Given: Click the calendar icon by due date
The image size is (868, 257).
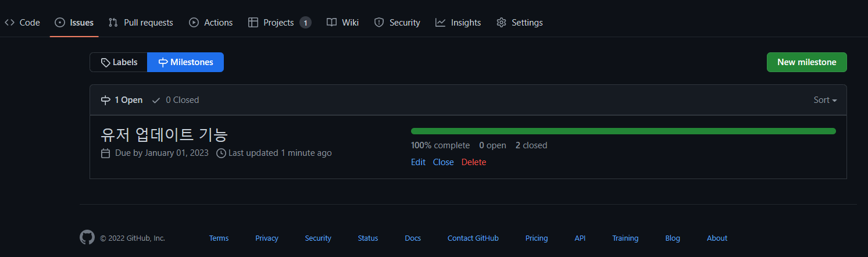Looking at the screenshot, I should [105, 154].
